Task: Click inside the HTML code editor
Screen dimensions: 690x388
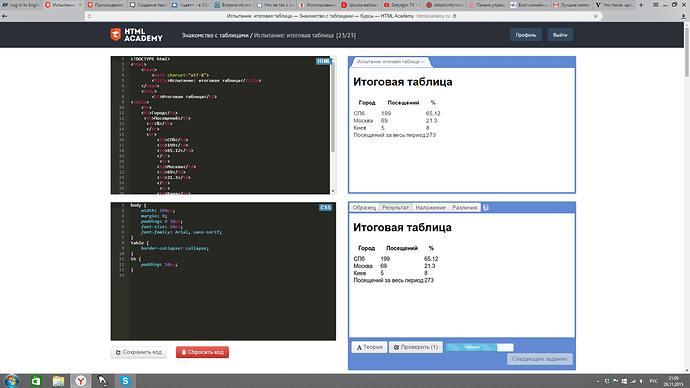Action: click(220, 125)
